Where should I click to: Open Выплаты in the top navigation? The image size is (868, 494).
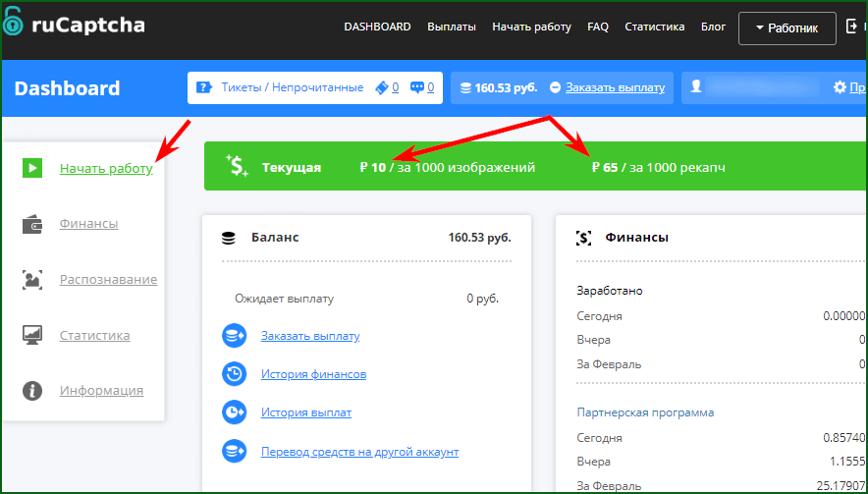coord(452,27)
